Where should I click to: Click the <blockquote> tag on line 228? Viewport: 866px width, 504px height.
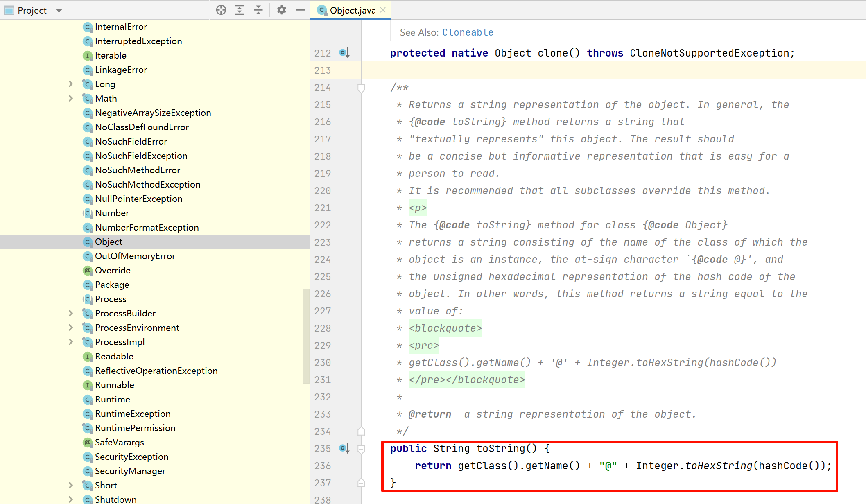(445, 328)
